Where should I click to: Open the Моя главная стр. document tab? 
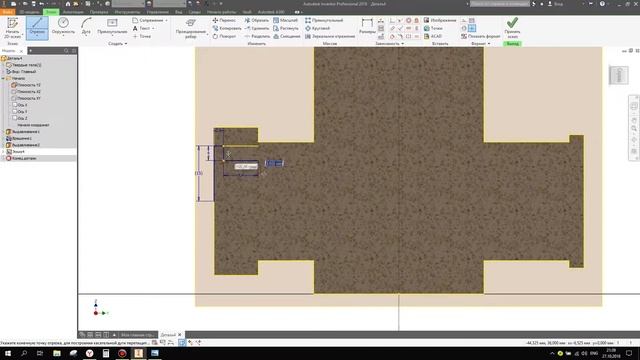point(137,335)
